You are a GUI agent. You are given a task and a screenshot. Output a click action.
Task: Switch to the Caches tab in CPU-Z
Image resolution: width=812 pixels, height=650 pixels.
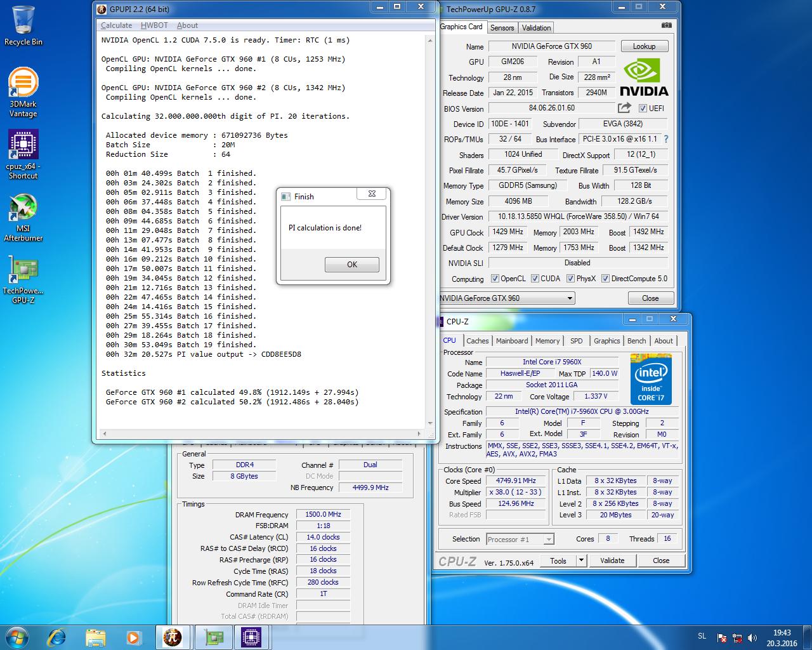coord(477,341)
